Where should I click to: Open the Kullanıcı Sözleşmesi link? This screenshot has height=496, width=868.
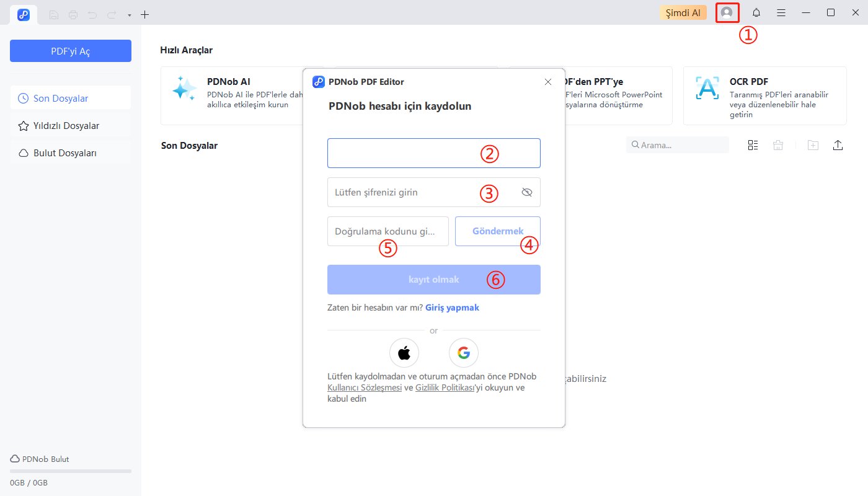point(365,388)
